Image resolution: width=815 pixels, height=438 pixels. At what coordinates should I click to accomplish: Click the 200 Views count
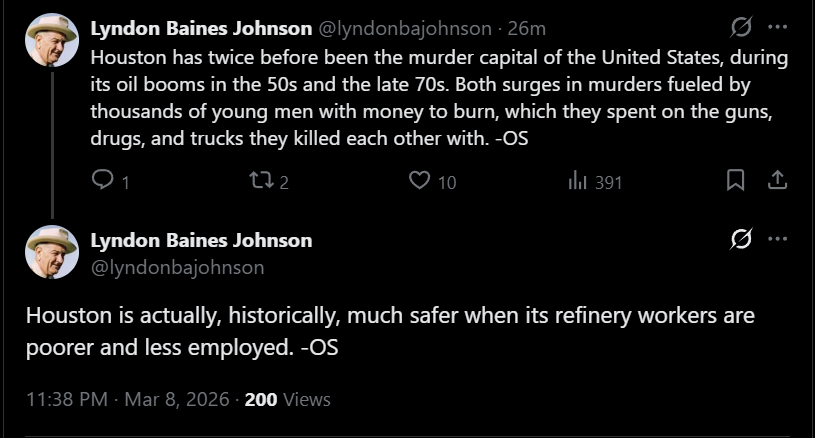point(287,399)
